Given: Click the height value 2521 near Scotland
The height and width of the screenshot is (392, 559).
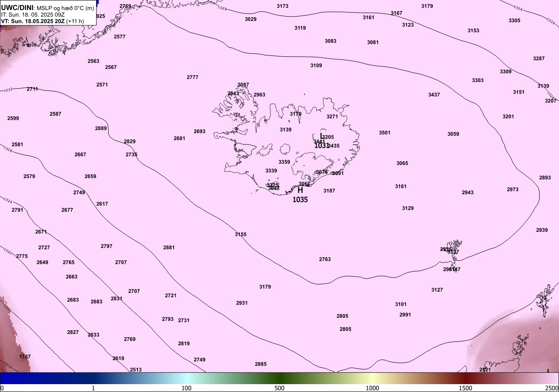Looking at the screenshot, I should (485, 370).
